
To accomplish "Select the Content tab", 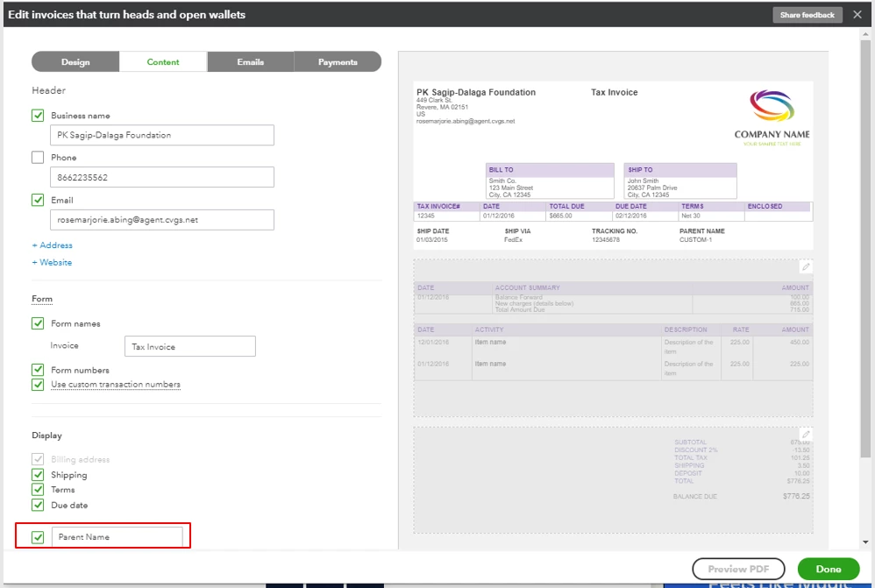I will [163, 62].
